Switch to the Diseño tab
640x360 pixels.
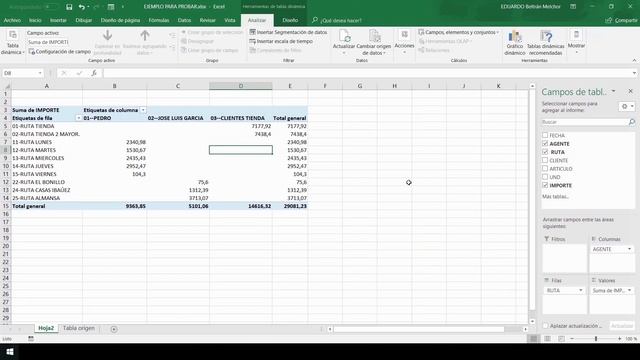290,20
